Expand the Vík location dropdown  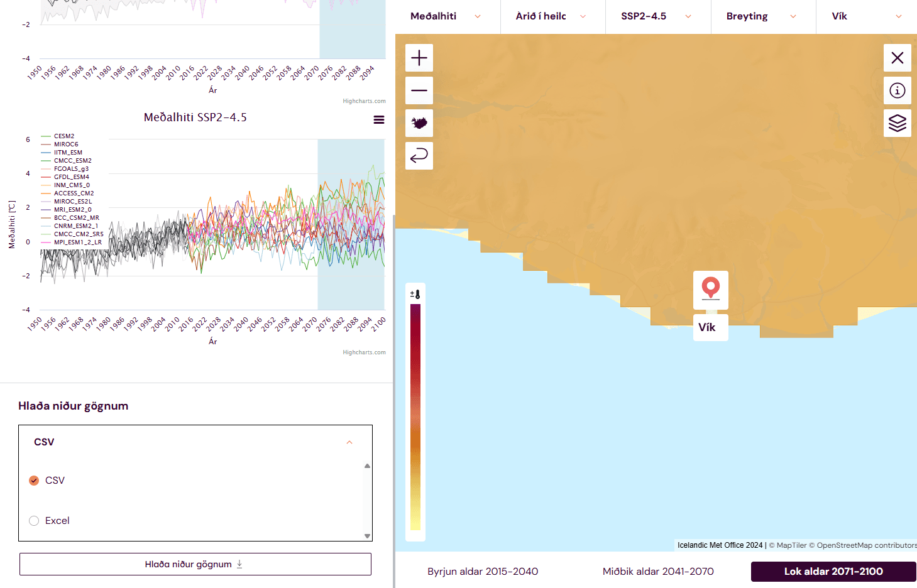pos(867,16)
